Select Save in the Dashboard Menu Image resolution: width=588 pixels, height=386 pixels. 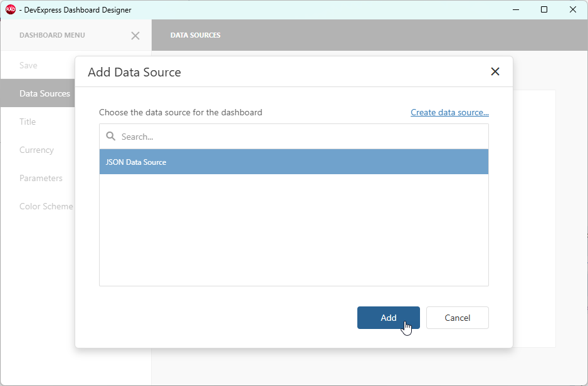tap(28, 65)
